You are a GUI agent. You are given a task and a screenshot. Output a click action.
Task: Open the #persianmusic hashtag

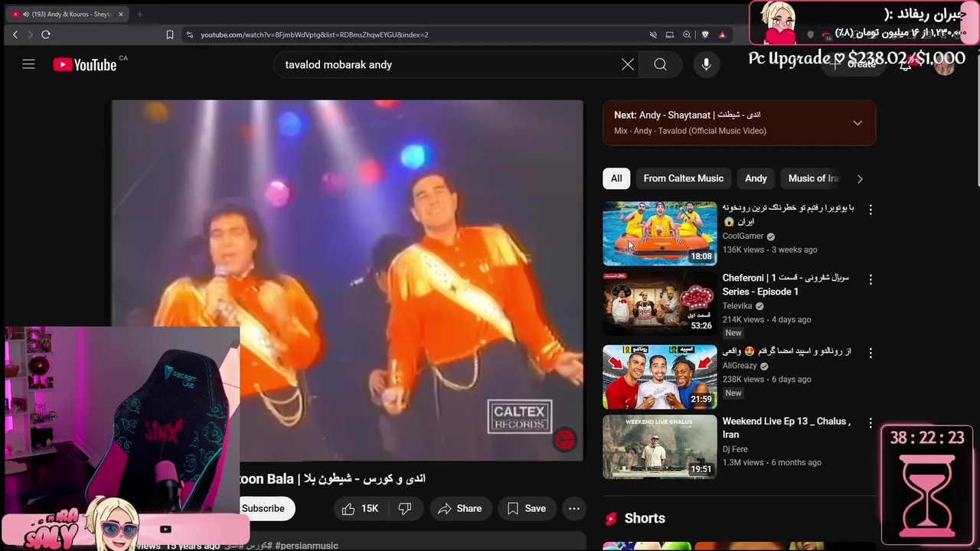(x=306, y=546)
